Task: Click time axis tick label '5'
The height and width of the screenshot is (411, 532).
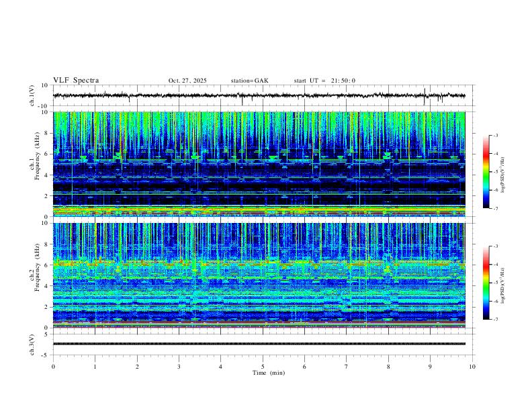Action: tap(263, 367)
